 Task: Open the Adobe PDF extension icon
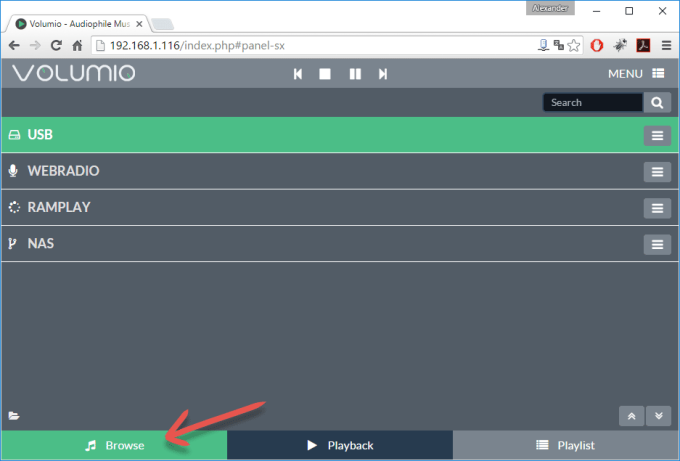643,45
